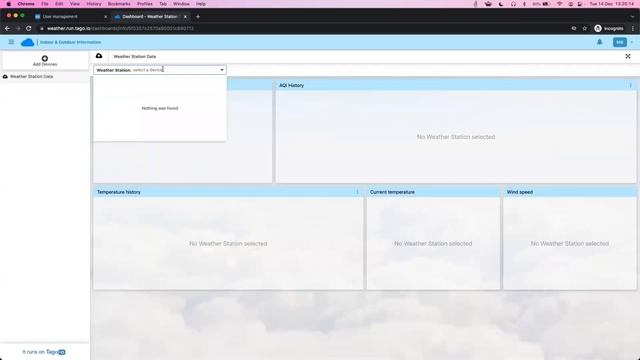Bookmark this page with star
Viewport: 640px width, 360px height.
(x=584, y=28)
